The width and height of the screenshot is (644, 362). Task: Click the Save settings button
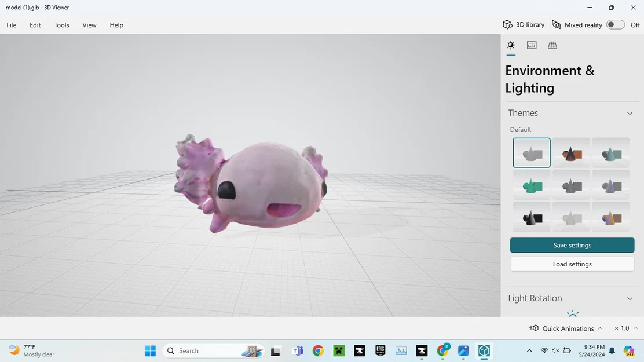click(572, 245)
